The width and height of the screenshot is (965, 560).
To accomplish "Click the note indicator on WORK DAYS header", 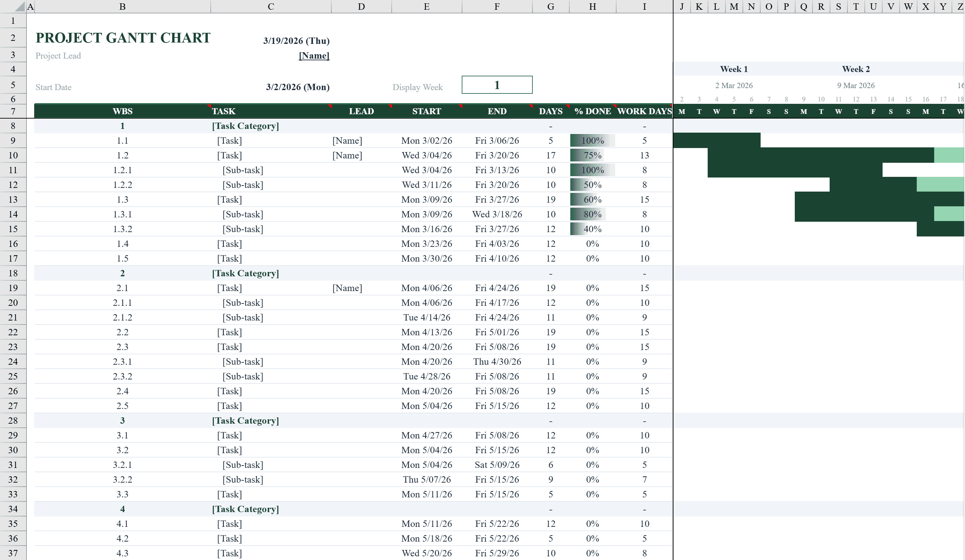I will pos(670,107).
